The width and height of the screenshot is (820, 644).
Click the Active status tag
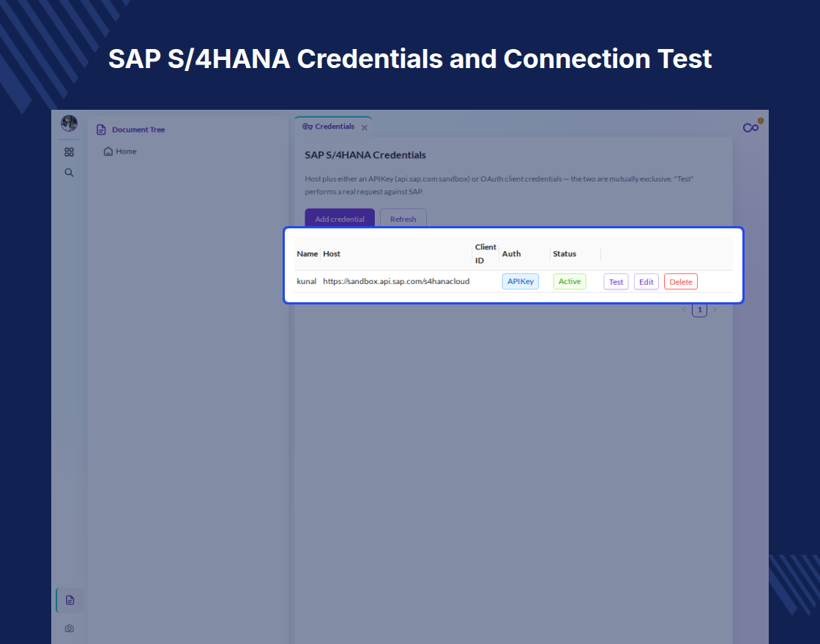(570, 281)
